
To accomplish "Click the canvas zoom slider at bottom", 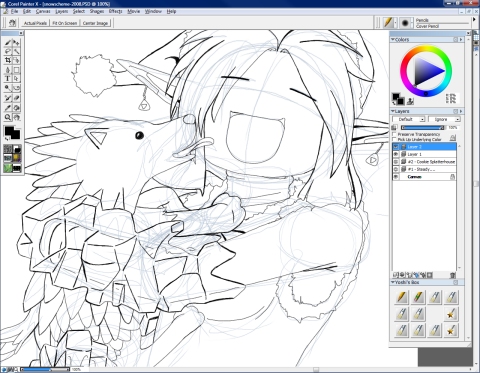I will [45, 369].
